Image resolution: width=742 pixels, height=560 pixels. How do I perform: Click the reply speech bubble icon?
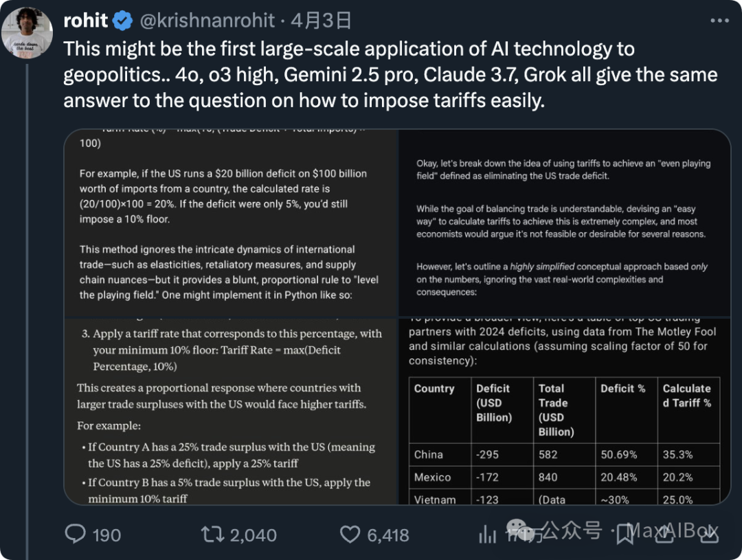click(x=76, y=534)
